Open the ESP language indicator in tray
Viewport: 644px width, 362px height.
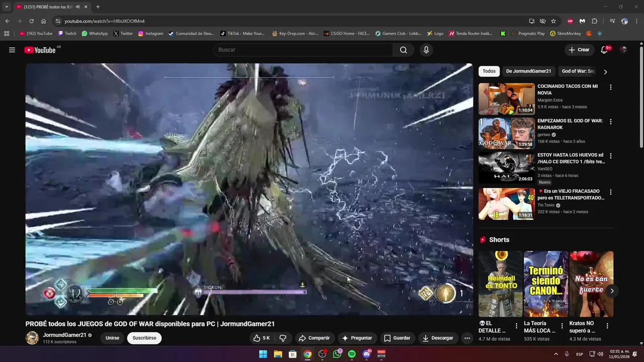tap(580, 354)
